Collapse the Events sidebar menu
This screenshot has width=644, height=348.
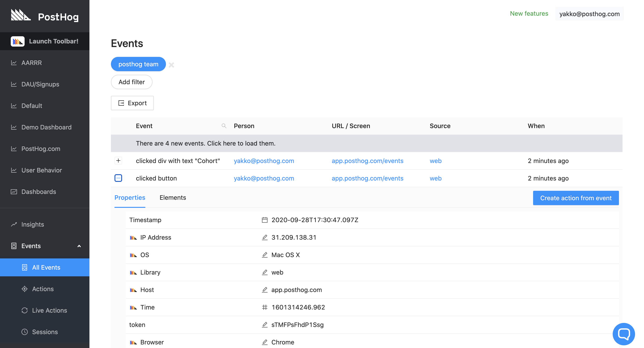coord(79,246)
